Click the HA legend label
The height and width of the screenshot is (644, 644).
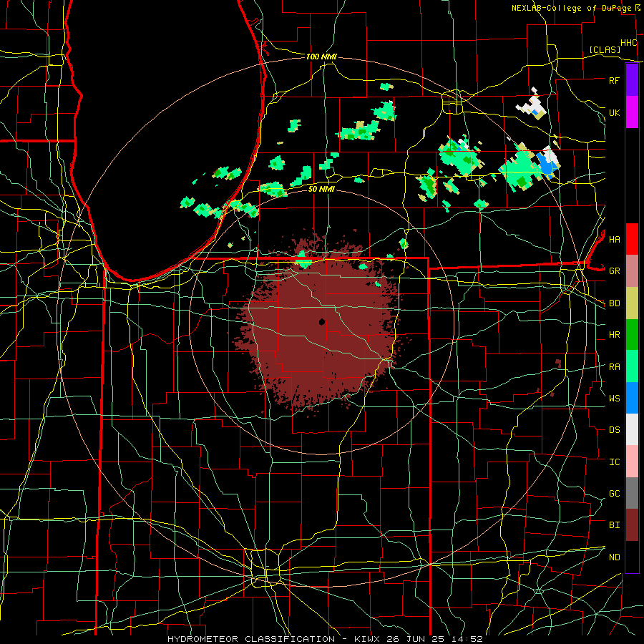click(x=614, y=239)
